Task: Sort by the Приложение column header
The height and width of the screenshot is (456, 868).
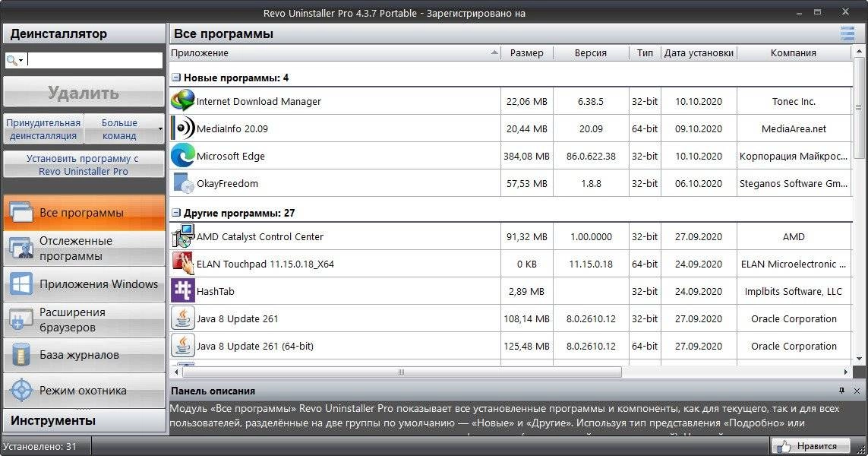Action: pos(335,53)
